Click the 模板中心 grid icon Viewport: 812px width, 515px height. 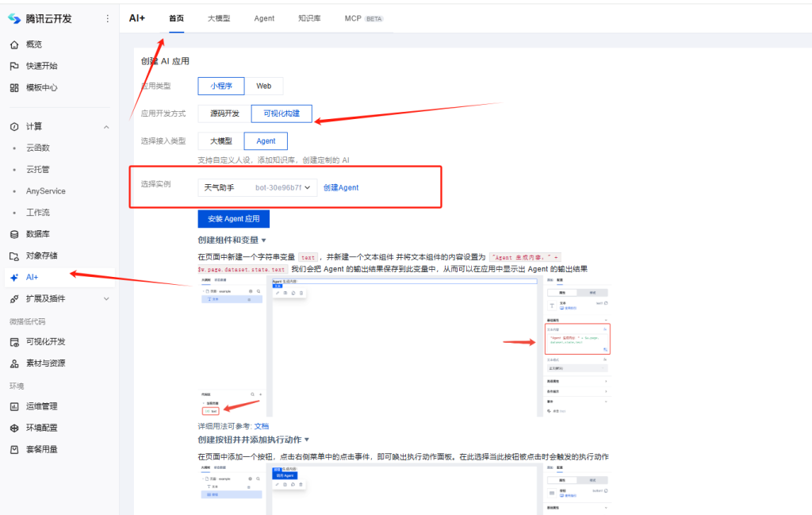14,87
